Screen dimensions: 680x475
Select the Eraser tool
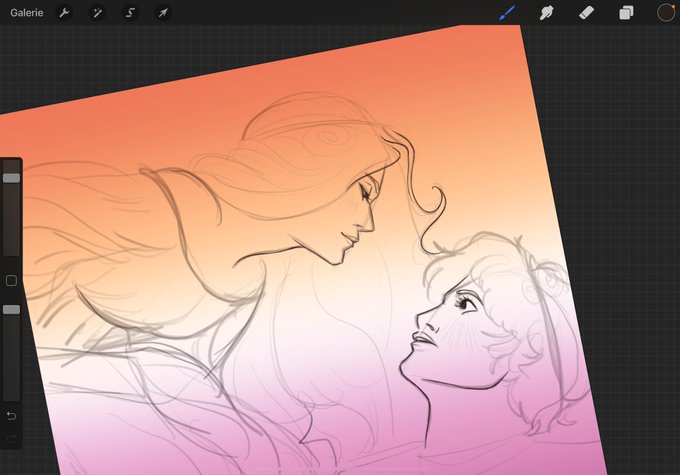pos(586,13)
